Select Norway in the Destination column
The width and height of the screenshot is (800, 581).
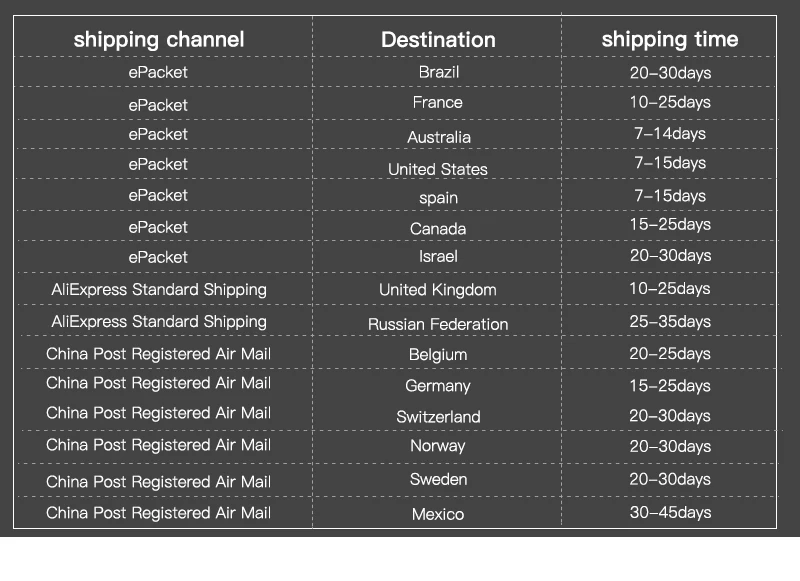438,446
